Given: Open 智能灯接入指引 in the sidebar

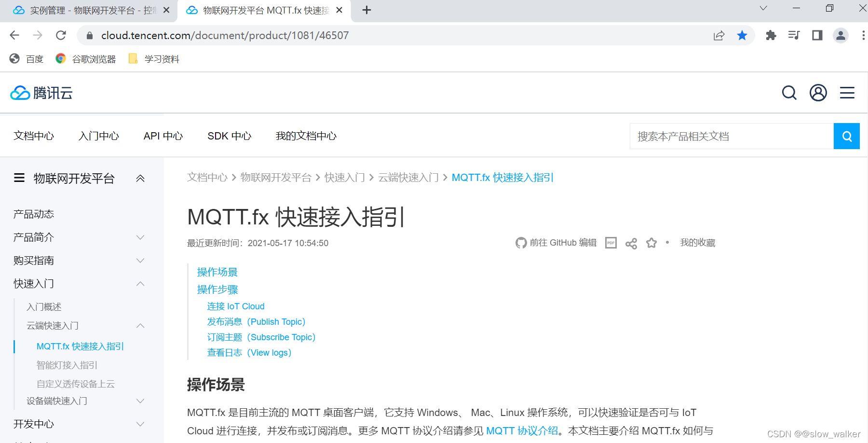Looking at the screenshot, I should pos(67,365).
